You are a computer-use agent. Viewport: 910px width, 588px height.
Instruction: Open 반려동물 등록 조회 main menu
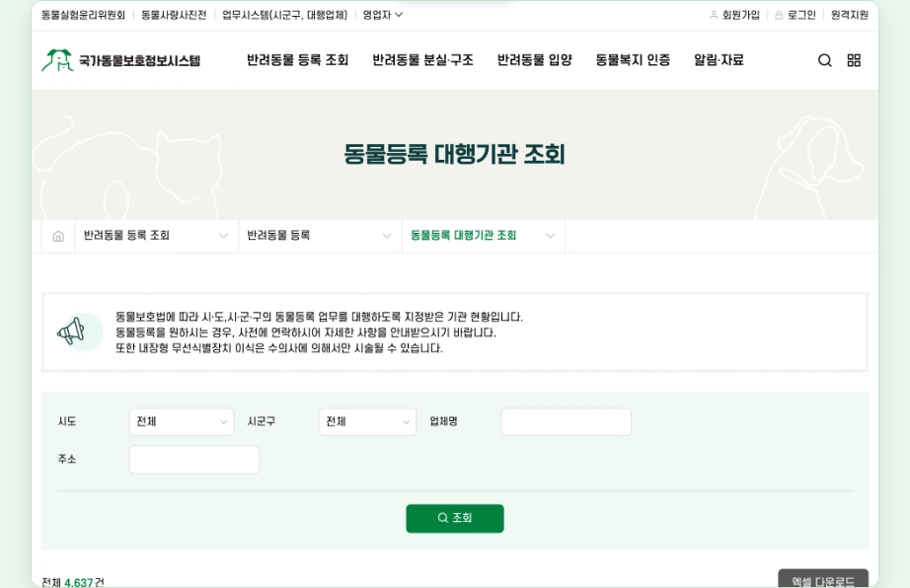[x=297, y=60]
